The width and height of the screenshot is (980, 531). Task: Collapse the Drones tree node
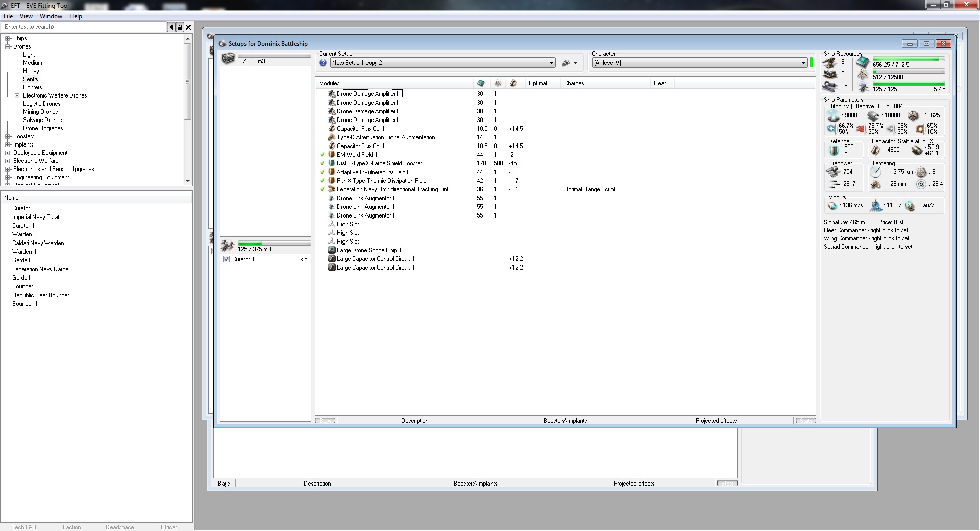[x=8, y=46]
